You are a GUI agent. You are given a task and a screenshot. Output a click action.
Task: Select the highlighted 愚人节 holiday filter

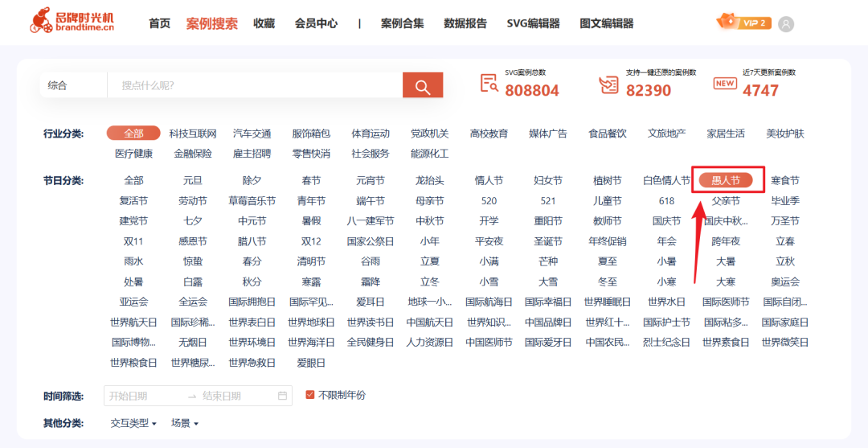726,180
